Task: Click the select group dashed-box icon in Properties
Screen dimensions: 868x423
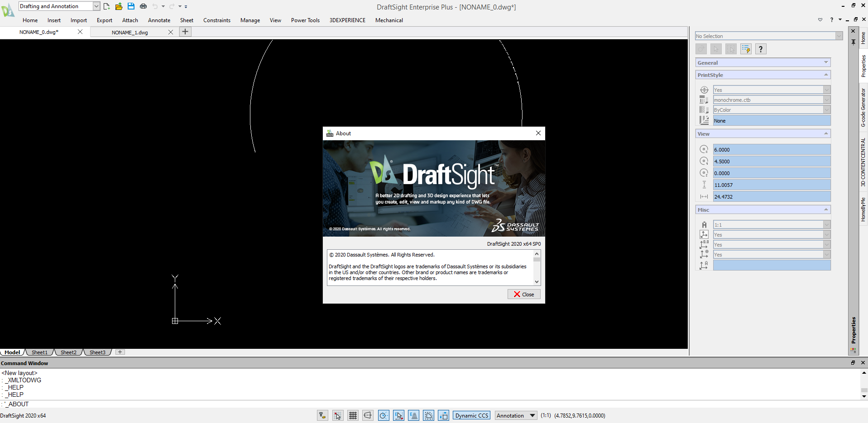Action: pyautogui.click(x=731, y=49)
